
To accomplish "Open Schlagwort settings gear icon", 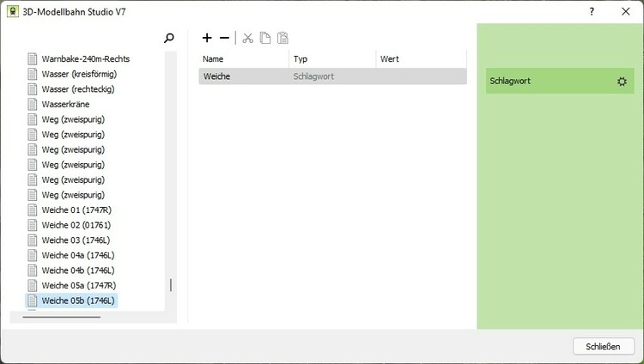I will point(622,82).
